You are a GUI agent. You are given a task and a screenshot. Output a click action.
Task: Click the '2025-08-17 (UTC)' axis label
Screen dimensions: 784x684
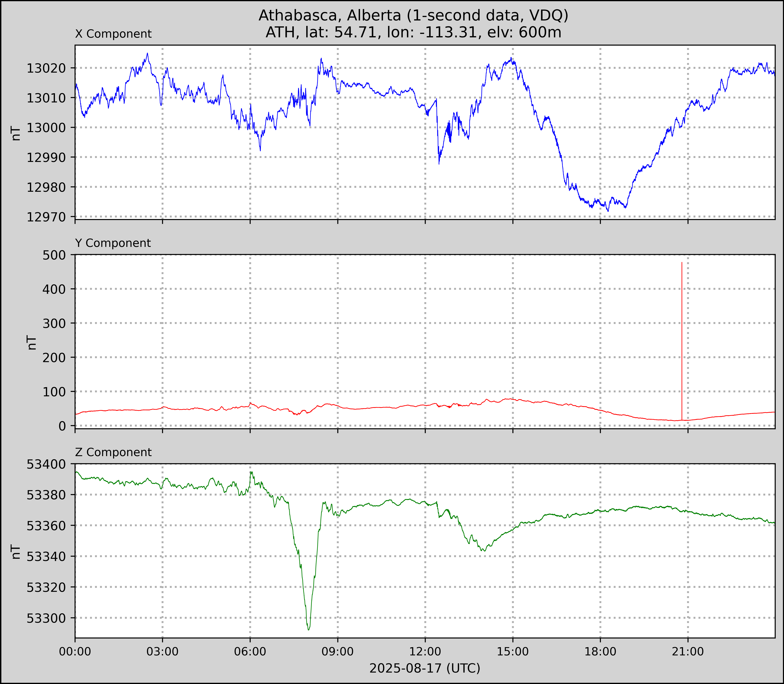425,668
